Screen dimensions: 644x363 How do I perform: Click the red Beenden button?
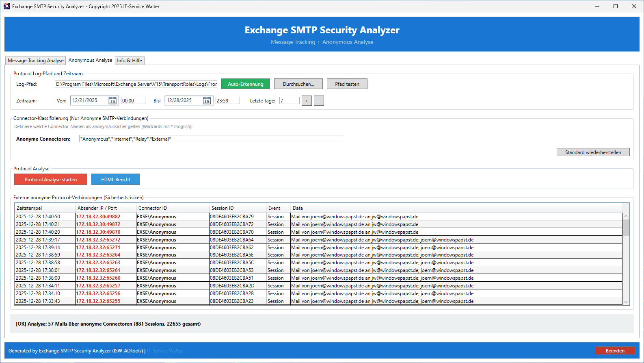(615, 351)
